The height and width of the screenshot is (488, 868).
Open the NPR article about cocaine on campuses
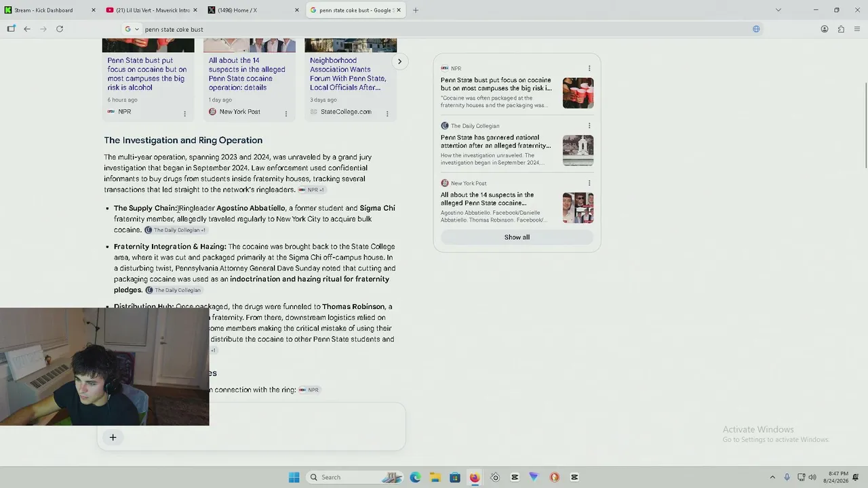(x=147, y=74)
